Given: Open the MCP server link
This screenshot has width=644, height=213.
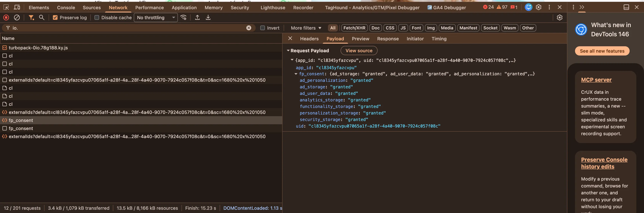Looking at the screenshot, I should (x=596, y=80).
